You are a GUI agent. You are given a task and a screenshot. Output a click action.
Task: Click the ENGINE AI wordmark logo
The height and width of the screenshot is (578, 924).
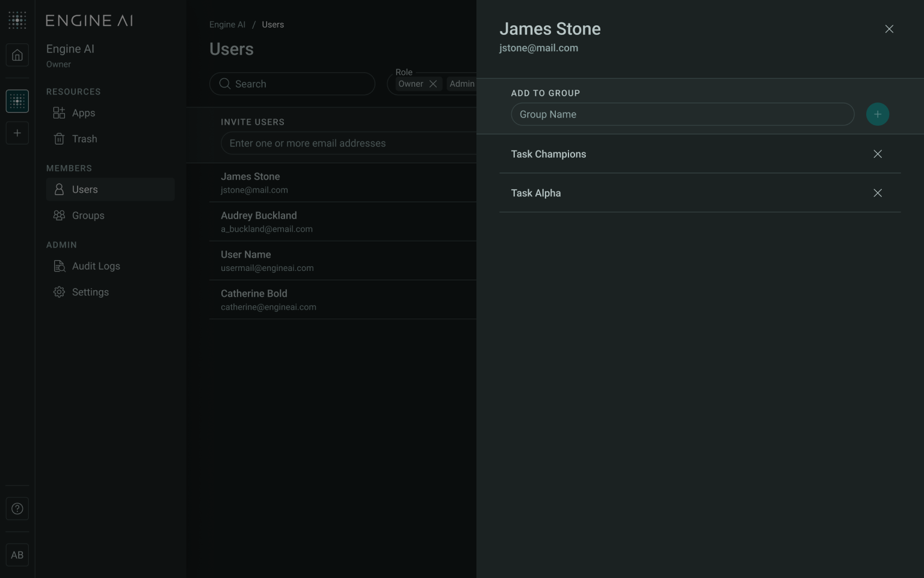90,20
